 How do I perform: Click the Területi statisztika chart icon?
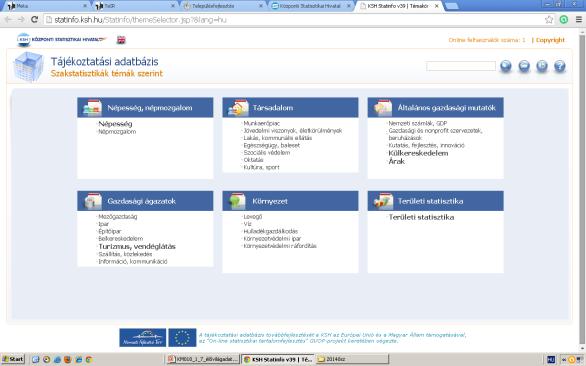tap(383, 201)
